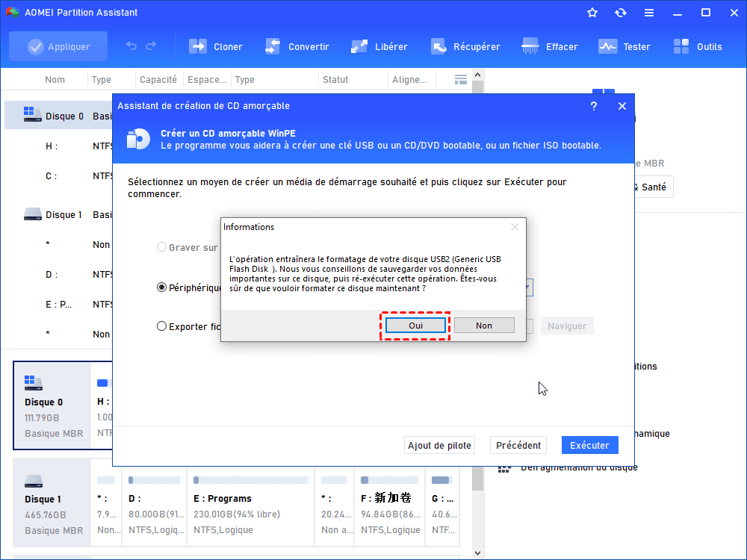Select the Graver sur CD radio option
747x560 pixels.
[161, 247]
